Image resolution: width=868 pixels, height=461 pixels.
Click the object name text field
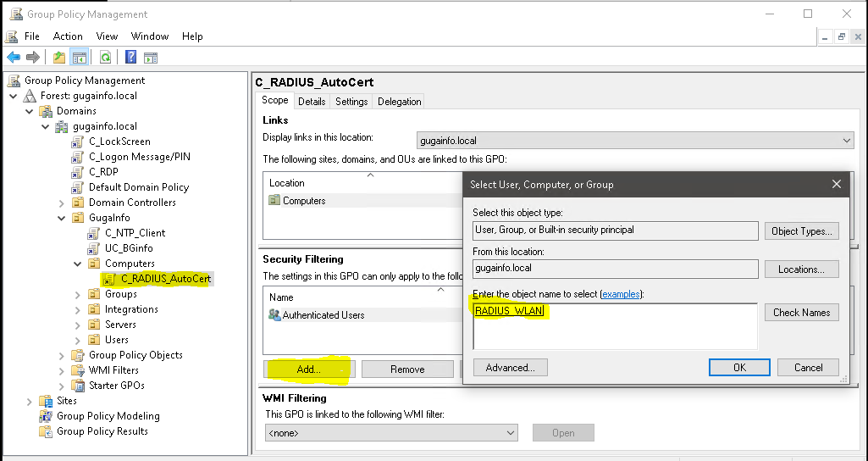tap(615, 326)
